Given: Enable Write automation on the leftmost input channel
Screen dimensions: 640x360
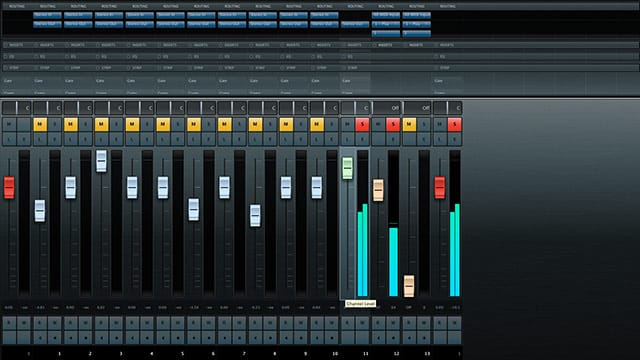Looking at the screenshot, I should click(x=24, y=323).
